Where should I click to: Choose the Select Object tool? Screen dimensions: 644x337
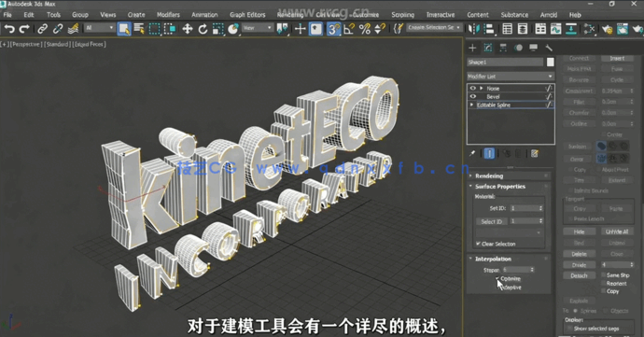(124, 29)
